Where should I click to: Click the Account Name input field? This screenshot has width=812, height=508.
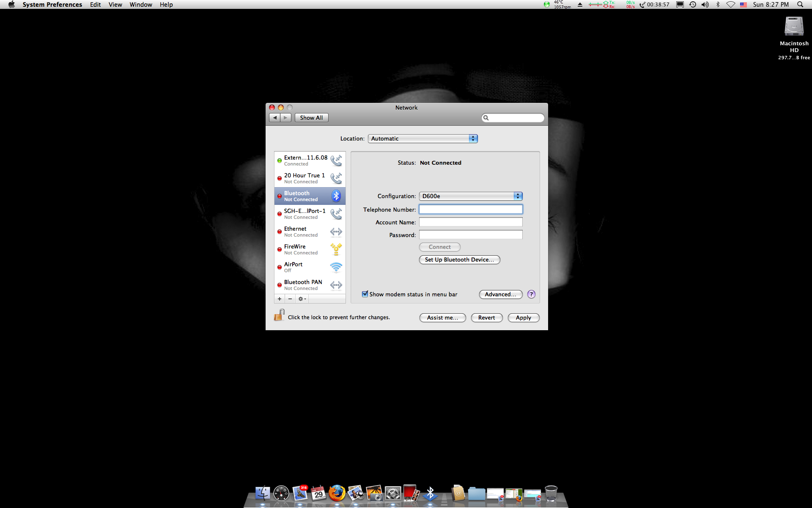(471, 222)
